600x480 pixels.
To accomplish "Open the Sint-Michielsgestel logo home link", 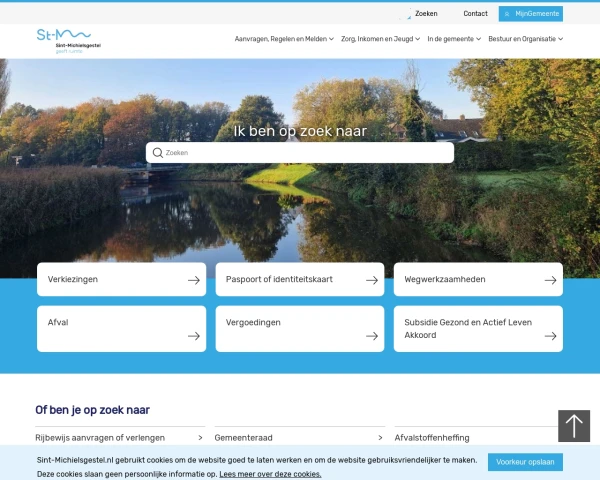I will [x=68, y=41].
